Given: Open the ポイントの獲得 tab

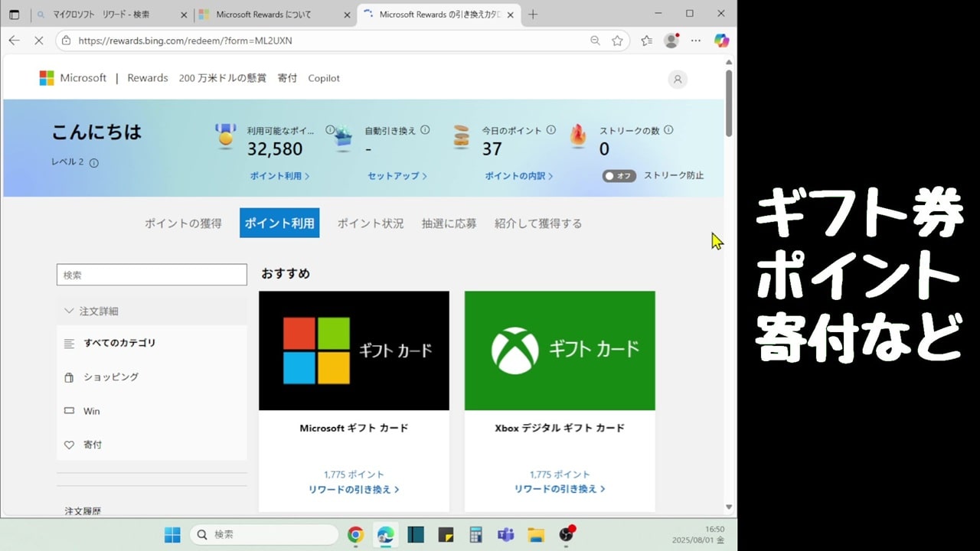Looking at the screenshot, I should pos(183,223).
